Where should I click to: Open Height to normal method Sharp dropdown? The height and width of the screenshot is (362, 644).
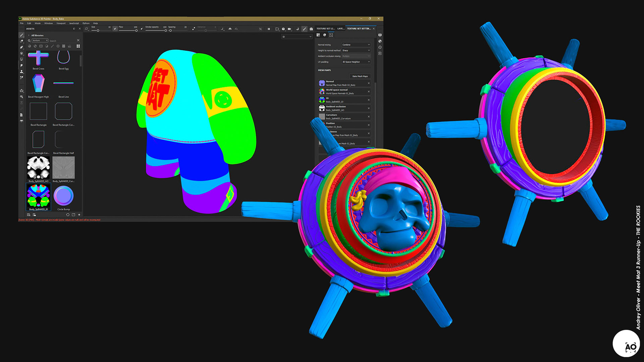356,50
